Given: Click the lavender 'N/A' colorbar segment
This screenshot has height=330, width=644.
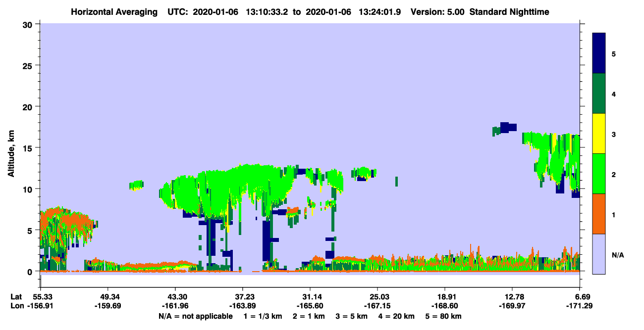Looking at the screenshot, I should (599, 254).
